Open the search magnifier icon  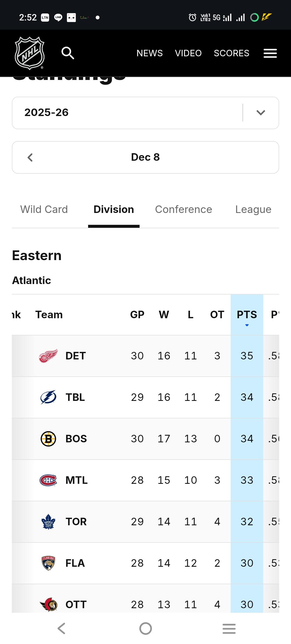[68, 53]
